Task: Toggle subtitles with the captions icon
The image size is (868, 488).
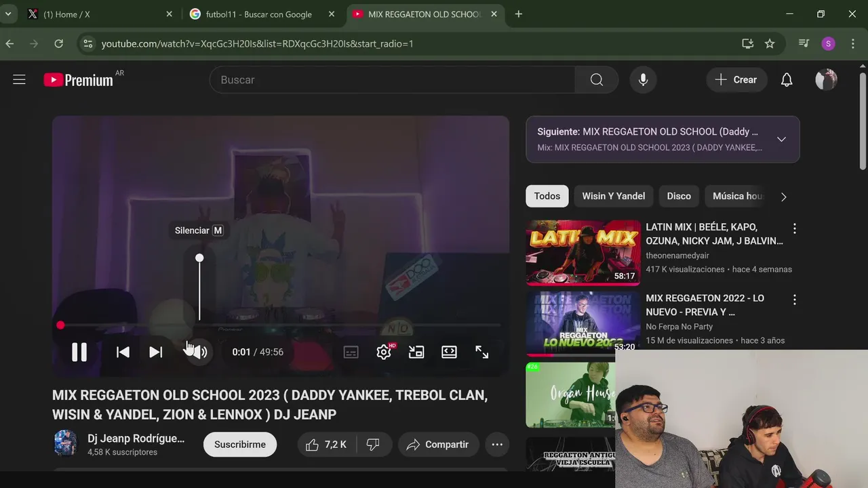Action: 351,352
